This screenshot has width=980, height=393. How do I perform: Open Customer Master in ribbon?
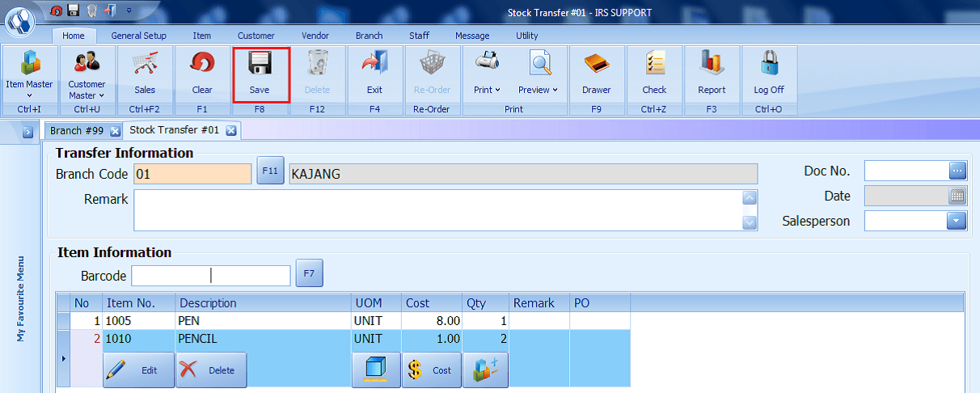click(87, 74)
